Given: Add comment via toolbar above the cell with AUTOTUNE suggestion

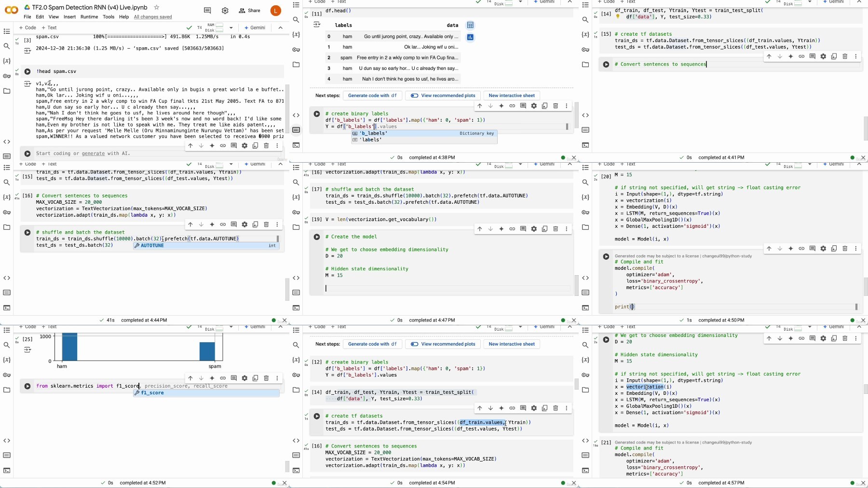Looking at the screenshot, I should [234, 224].
